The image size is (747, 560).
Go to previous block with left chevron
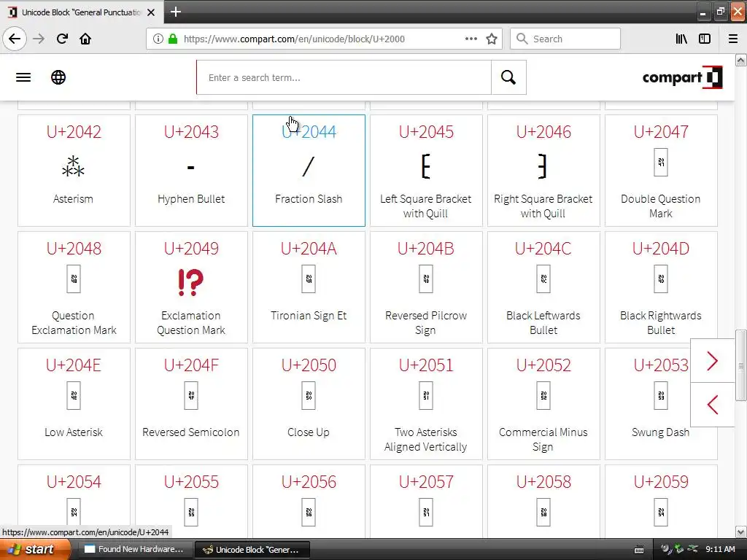(x=712, y=405)
